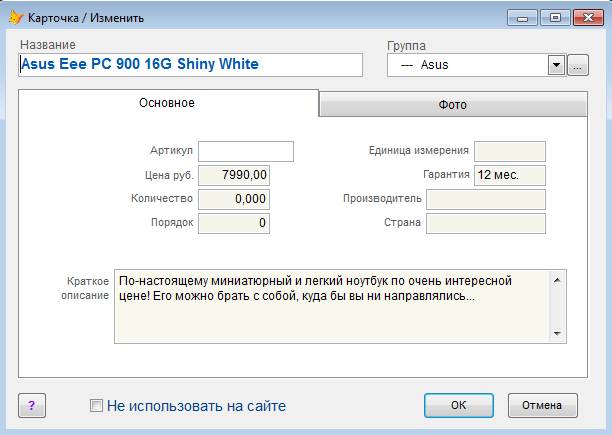The width and height of the screenshot is (612, 435).
Task: Open help with the question mark button
Action: (x=32, y=405)
